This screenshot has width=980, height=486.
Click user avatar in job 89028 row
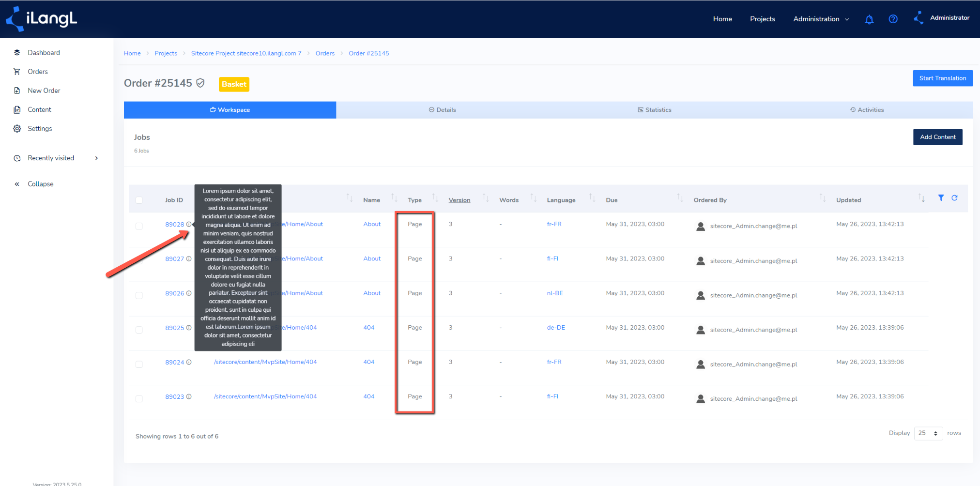click(x=700, y=226)
